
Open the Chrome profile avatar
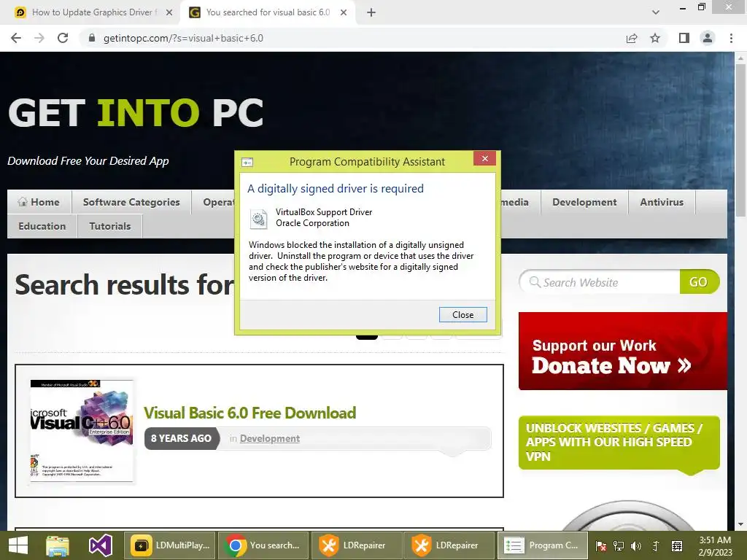click(x=708, y=38)
